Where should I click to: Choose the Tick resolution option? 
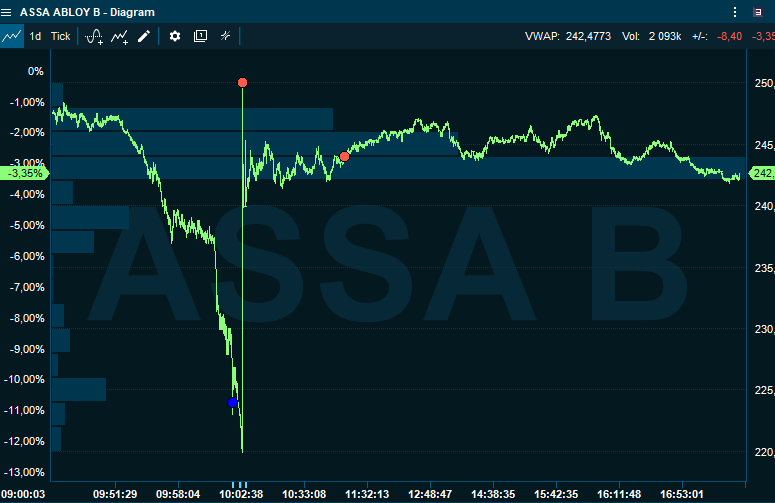click(x=61, y=36)
